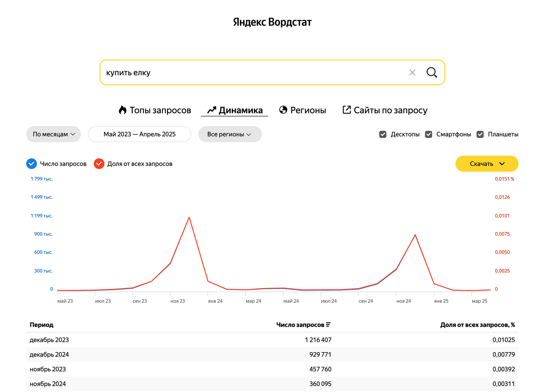Click the sort icon next to Число запросов
535x392 pixels.
tap(328, 325)
